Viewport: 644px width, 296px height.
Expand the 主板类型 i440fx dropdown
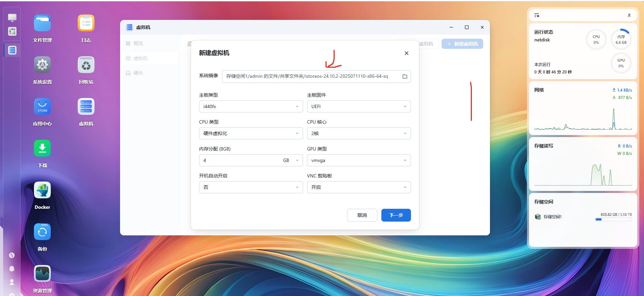[x=251, y=106]
